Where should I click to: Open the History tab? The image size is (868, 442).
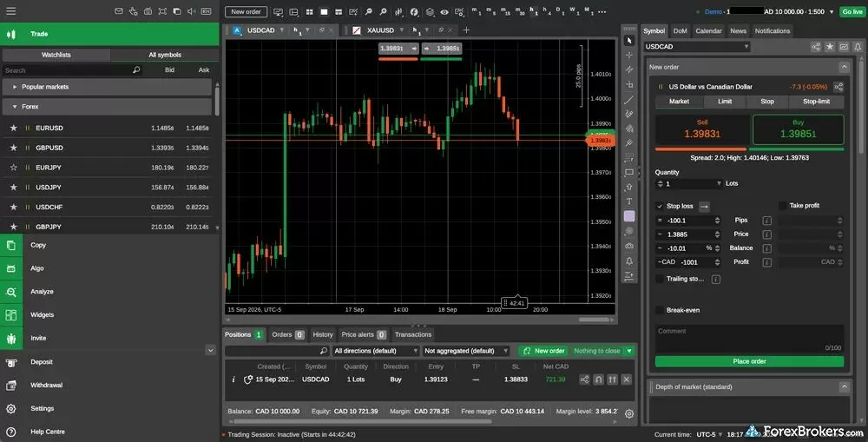[x=323, y=334]
